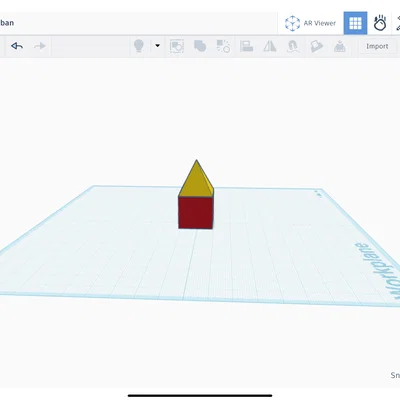Screen dimensions: 400x400
Task: Click the lightbulb show-all icon
Action: (x=139, y=46)
